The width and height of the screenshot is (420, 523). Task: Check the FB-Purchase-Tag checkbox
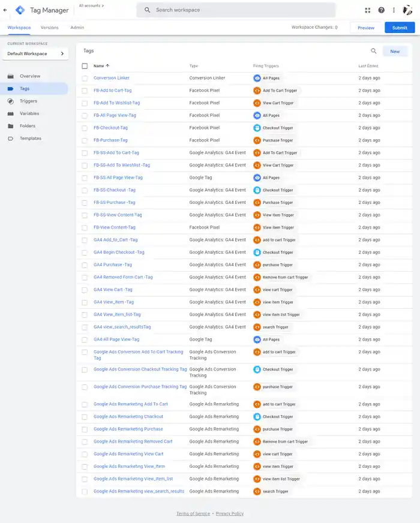click(x=85, y=140)
